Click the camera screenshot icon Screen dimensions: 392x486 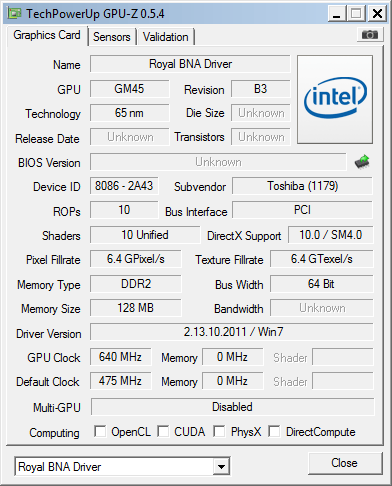click(370, 34)
